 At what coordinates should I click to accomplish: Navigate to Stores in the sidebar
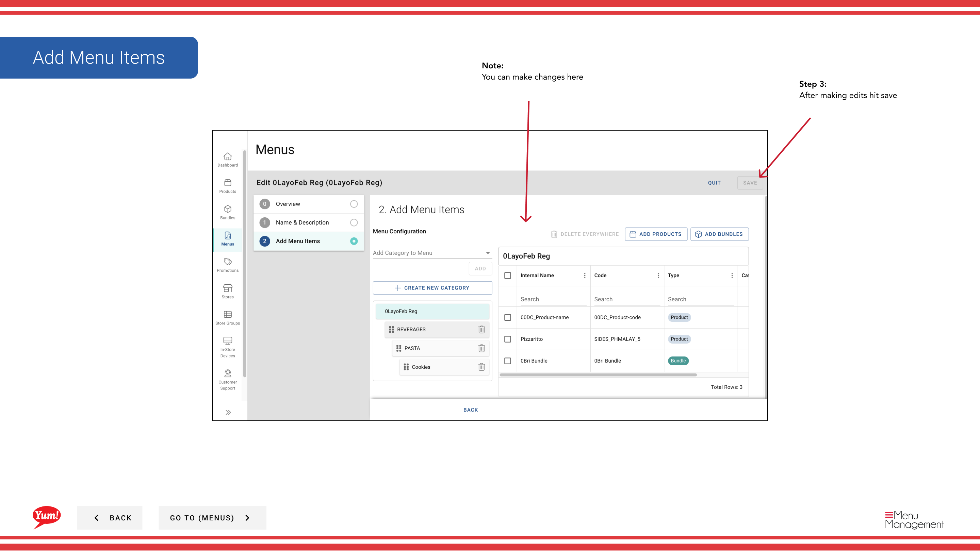[228, 292]
